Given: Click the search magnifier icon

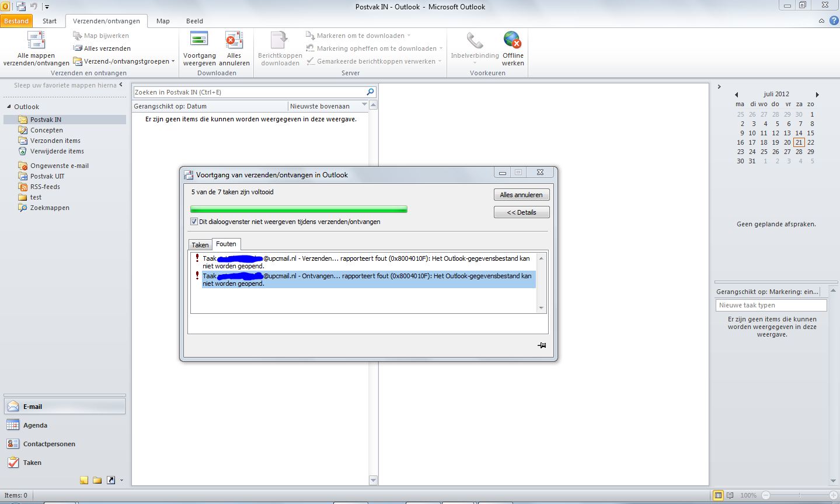Looking at the screenshot, I should coord(370,92).
